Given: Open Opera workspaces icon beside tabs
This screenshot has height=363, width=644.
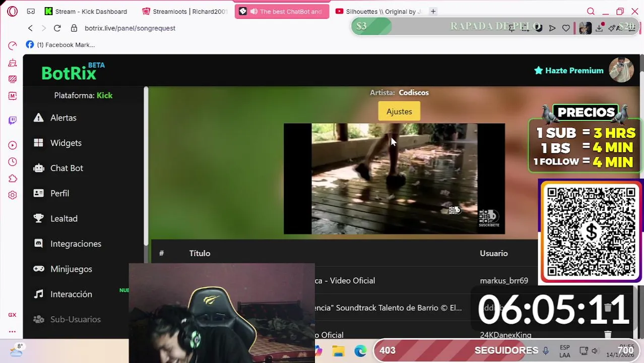Looking at the screenshot, I should click(x=31, y=11).
